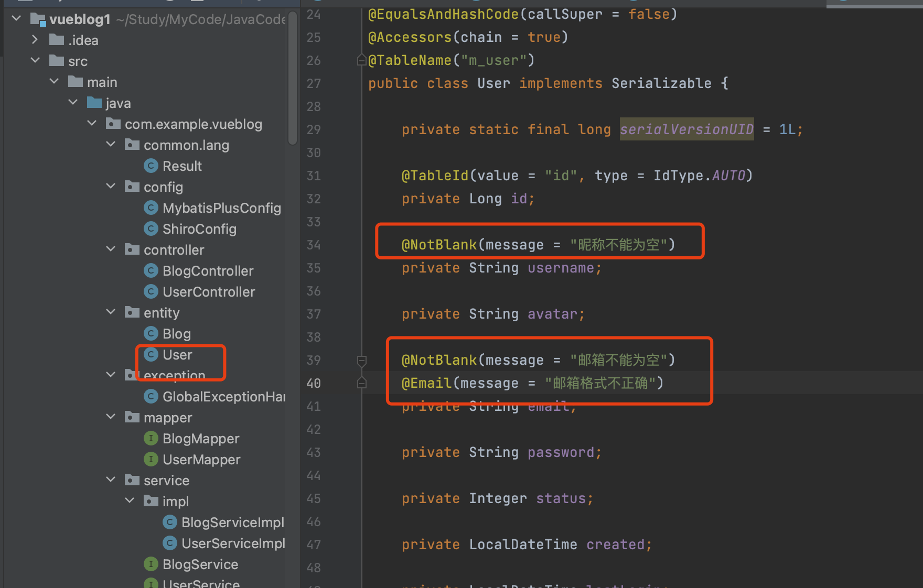The image size is (923, 588).
Task: Click the fold marker beside @TableName line
Action: click(x=361, y=60)
